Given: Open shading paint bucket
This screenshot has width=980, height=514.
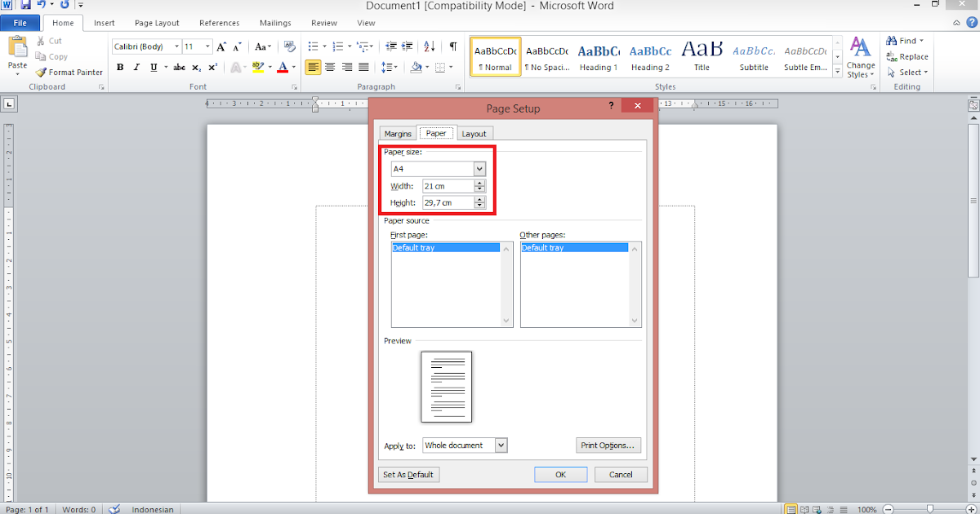Looking at the screenshot, I should point(416,67).
